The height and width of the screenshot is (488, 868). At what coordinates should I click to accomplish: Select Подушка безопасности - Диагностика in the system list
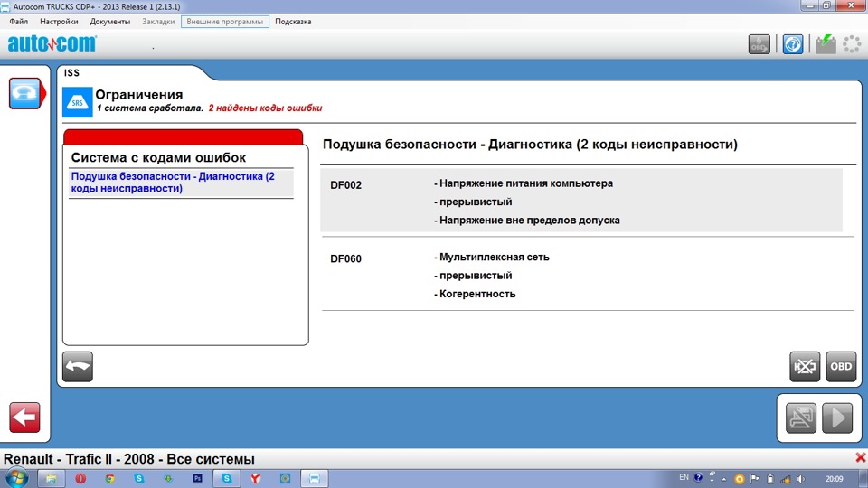(x=181, y=182)
